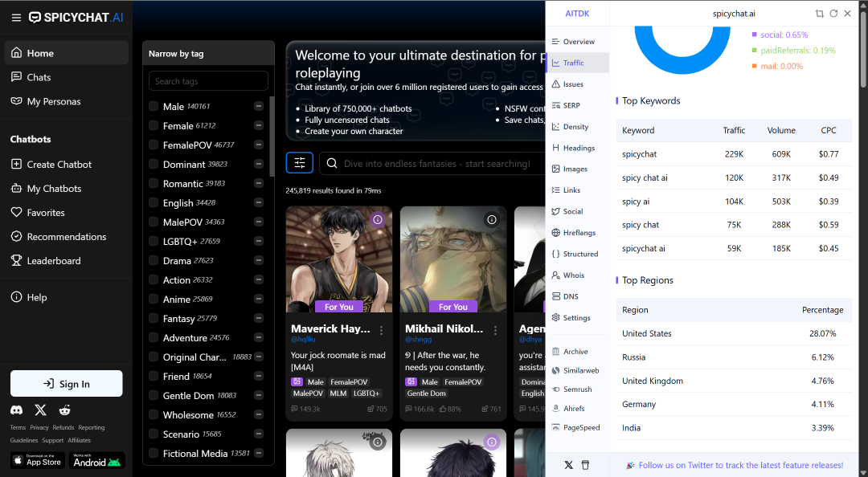Click the minus exclude button for Wholesome tag
Screen dimensions: 868x477
click(x=259, y=415)
